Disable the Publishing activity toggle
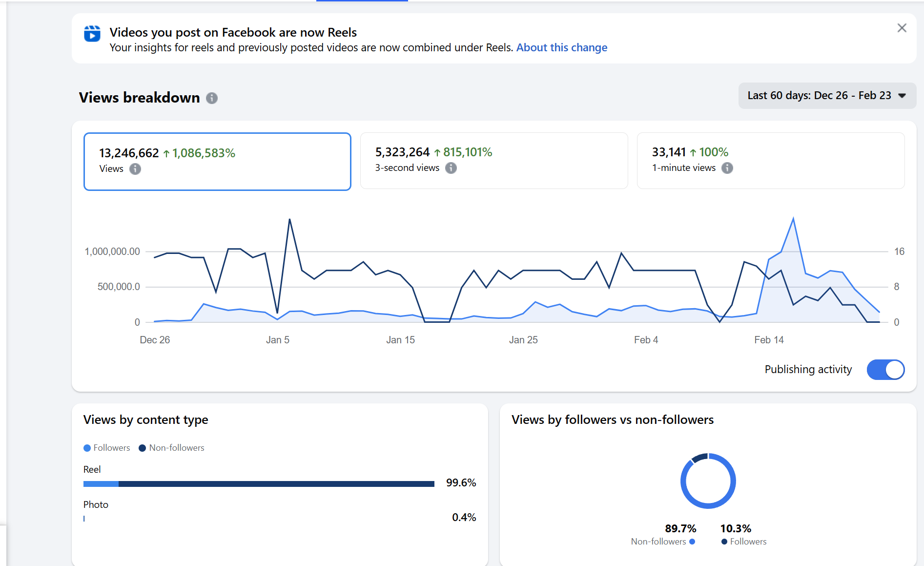This screenshot has width=924, height=566. pyautogui.click(x=885, y=370)
